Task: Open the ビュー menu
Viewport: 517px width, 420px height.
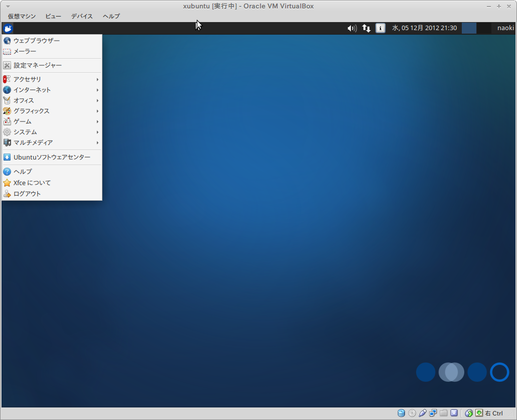Action: [x=53, y=16]
